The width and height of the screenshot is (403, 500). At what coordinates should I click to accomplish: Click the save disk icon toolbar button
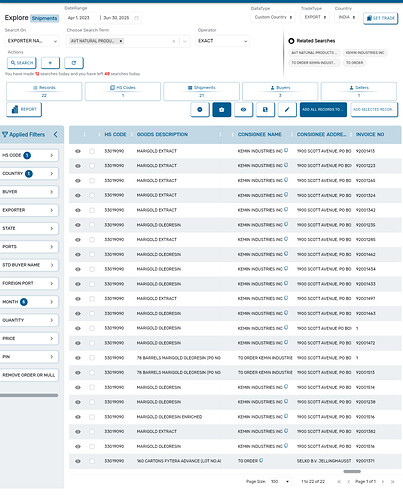265,110
